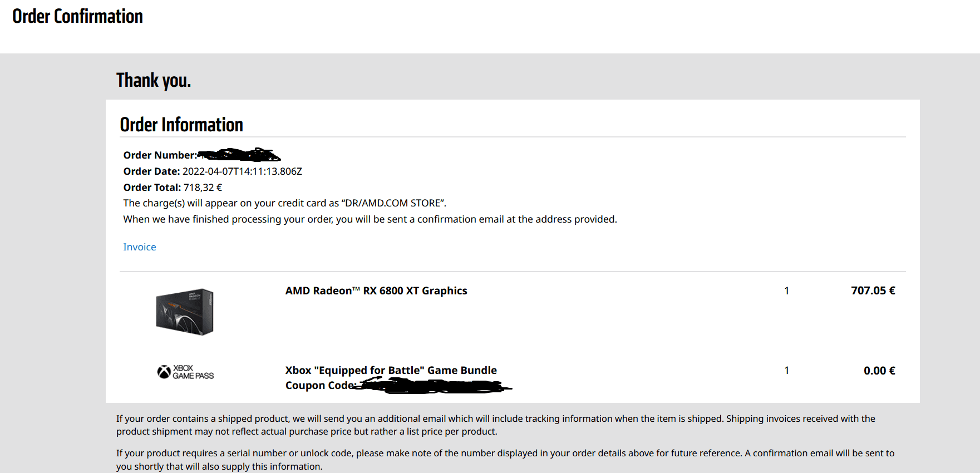
Task: Select the AMD Radeon RX 6800 XT title
Action: click(376, 291)
